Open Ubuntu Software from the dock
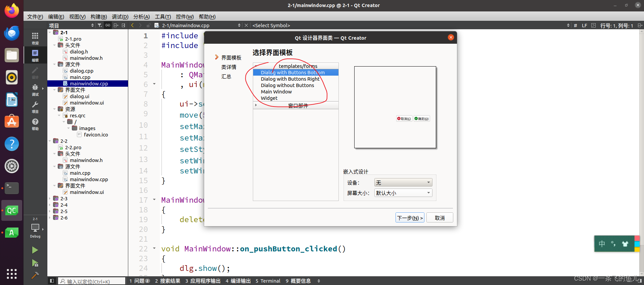 12,122
